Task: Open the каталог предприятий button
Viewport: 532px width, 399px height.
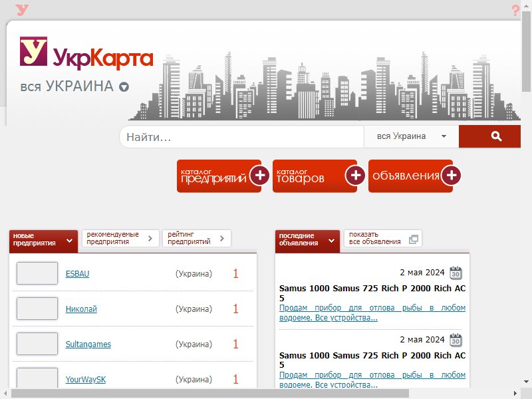Action: (219, 176)
